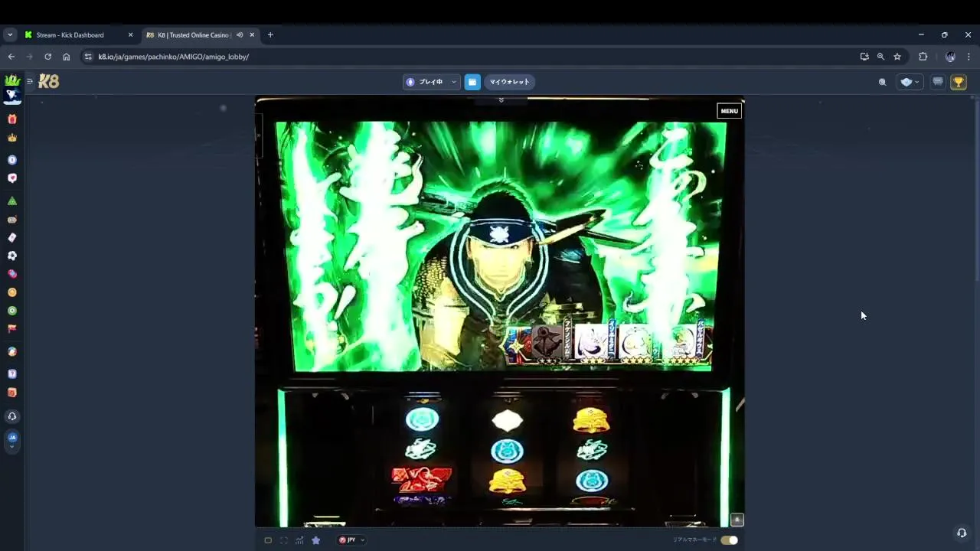This screenshot has height=551, width=980.
Task: Open the Chrome profile avatar
Action: pyautogui.click(x=950, y=57)
